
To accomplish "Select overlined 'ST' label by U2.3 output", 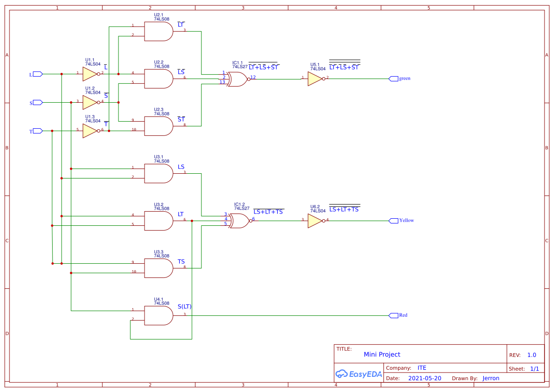I will (181, 119).
